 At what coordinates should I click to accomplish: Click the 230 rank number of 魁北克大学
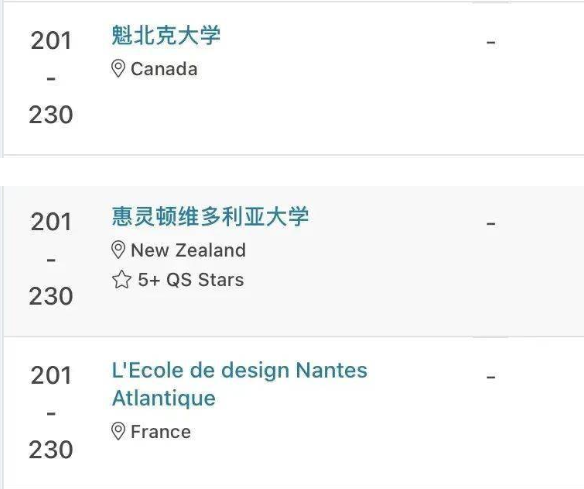pyautogui.click(x=51, y=114)
